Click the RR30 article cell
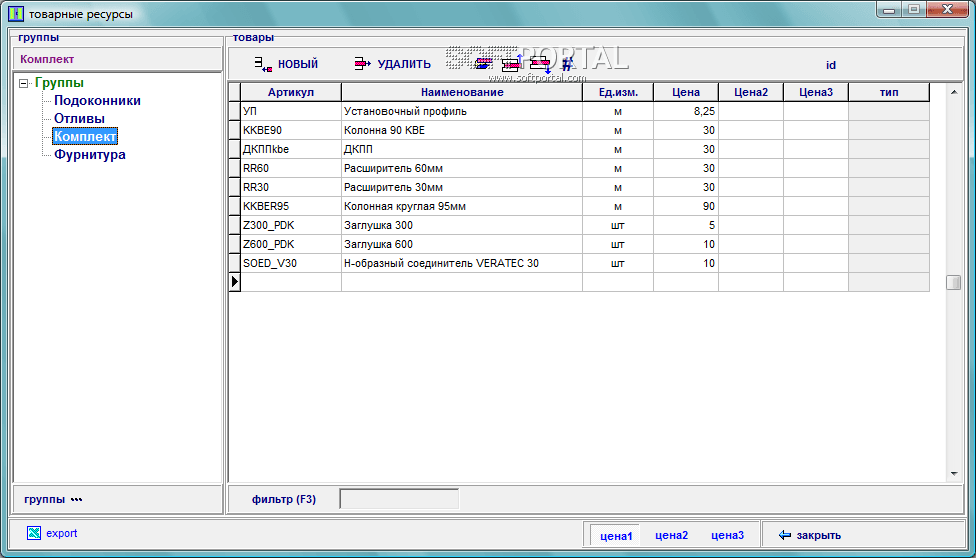The height and width of the screenshot is (558, 976). [291, 187]
